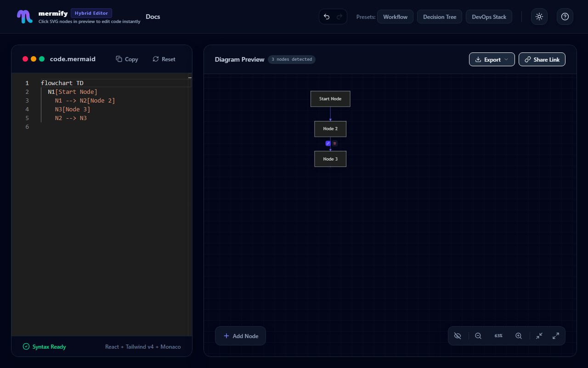
Task: Reset the editor code
Action: (164, 59)
